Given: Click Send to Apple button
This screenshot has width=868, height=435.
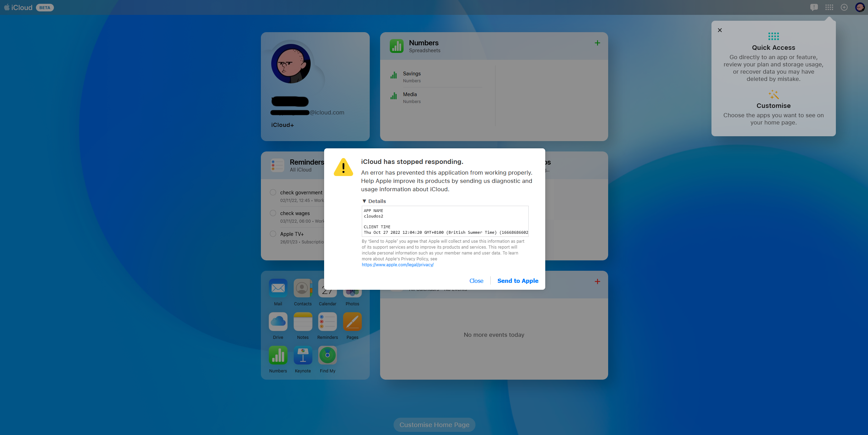Looking at the screenshot, I should point(518,281).
